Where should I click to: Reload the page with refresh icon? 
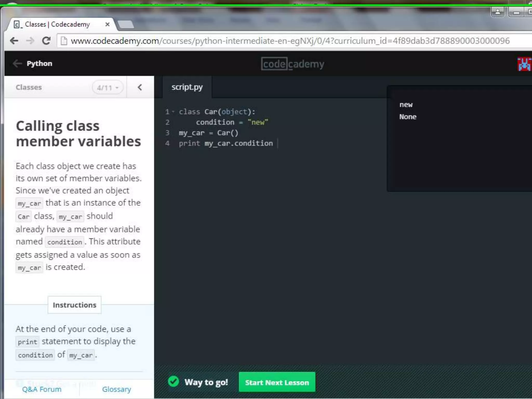pos(46,41)
